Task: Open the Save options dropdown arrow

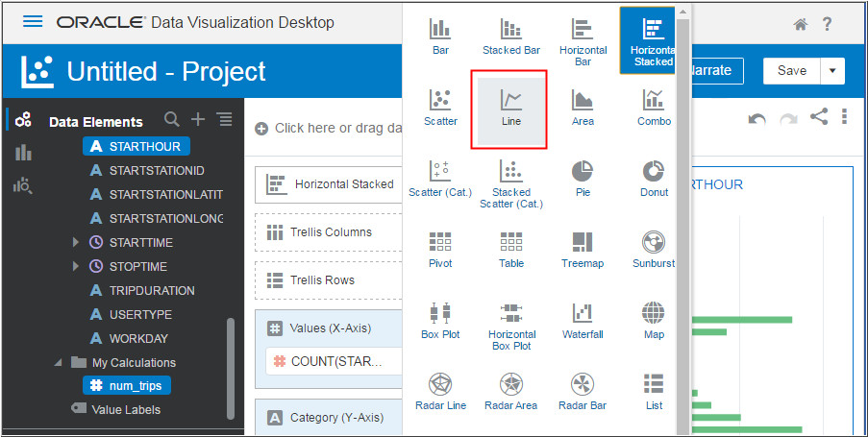Action: (x=831, y=70)
